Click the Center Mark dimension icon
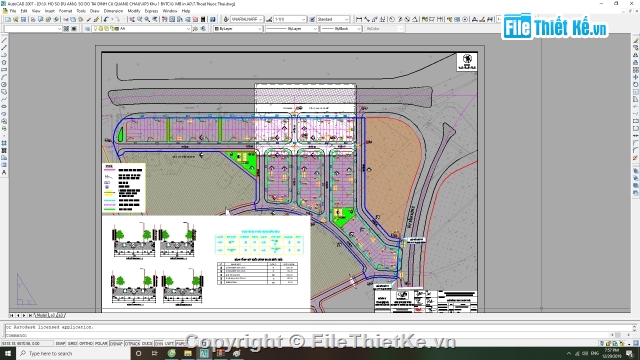Image resolution: width=640 pixels, height=360 pixels. pyautogui.click(x=465, y=19)
